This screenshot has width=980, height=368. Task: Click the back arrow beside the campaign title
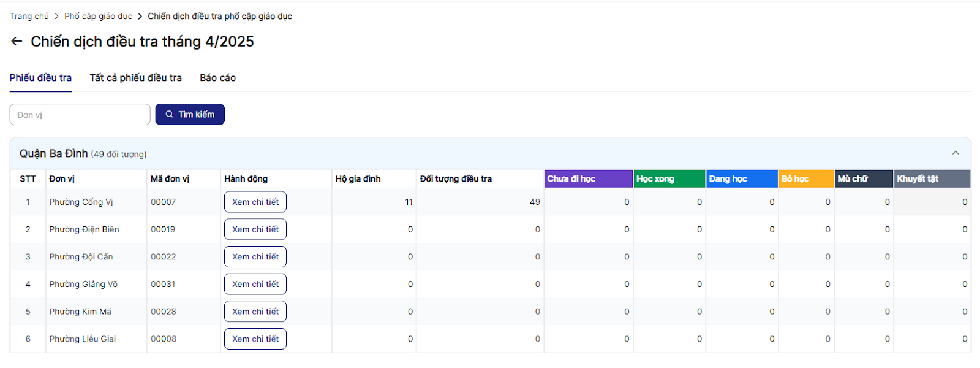tap(17, 41)
